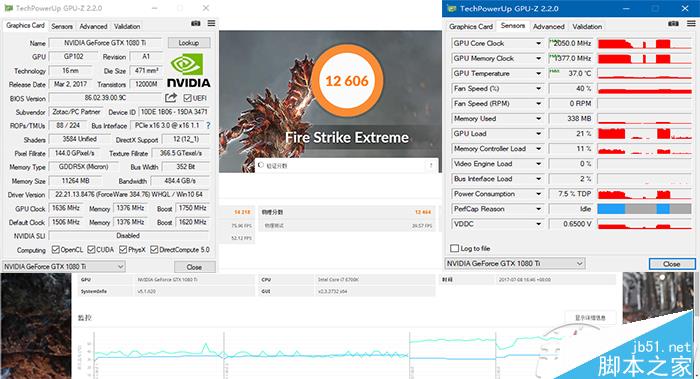
Task: Click the GPU name field NVIDIA GeForce GTX 1080 Ti
Action: (105, 43)
